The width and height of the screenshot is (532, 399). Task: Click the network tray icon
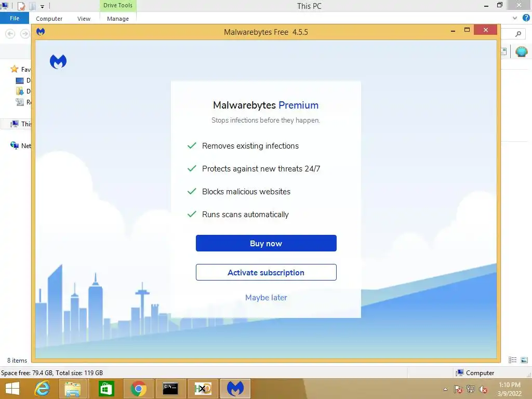pos(471,389)
